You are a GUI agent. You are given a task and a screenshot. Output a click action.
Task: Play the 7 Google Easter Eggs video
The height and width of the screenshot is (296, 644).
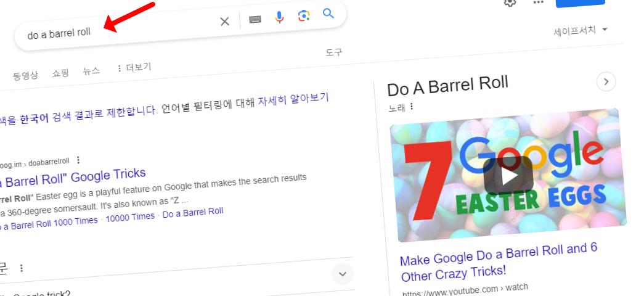pos(508,176)
